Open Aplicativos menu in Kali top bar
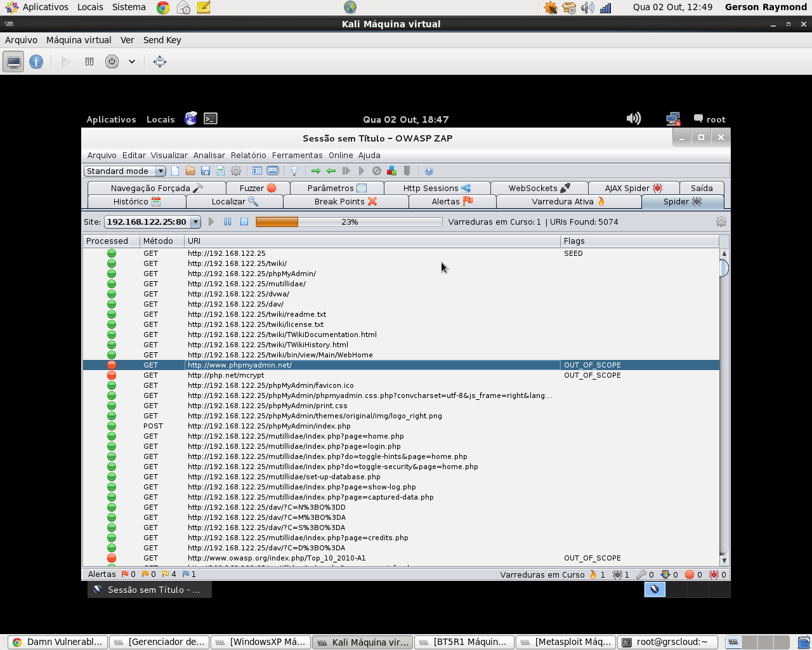This screenshot has height=650, width=812. pyautogui.click(x=111, y=119)
